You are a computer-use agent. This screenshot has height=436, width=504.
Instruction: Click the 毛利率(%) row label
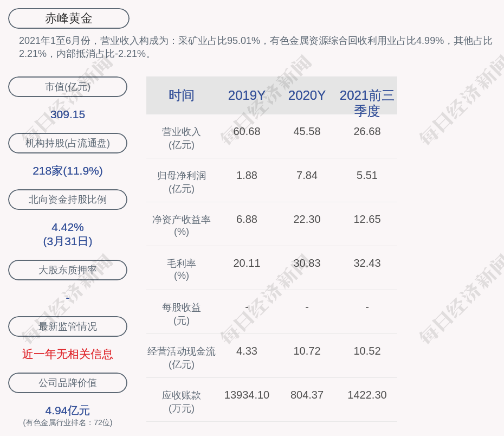[x=182, y=270]
